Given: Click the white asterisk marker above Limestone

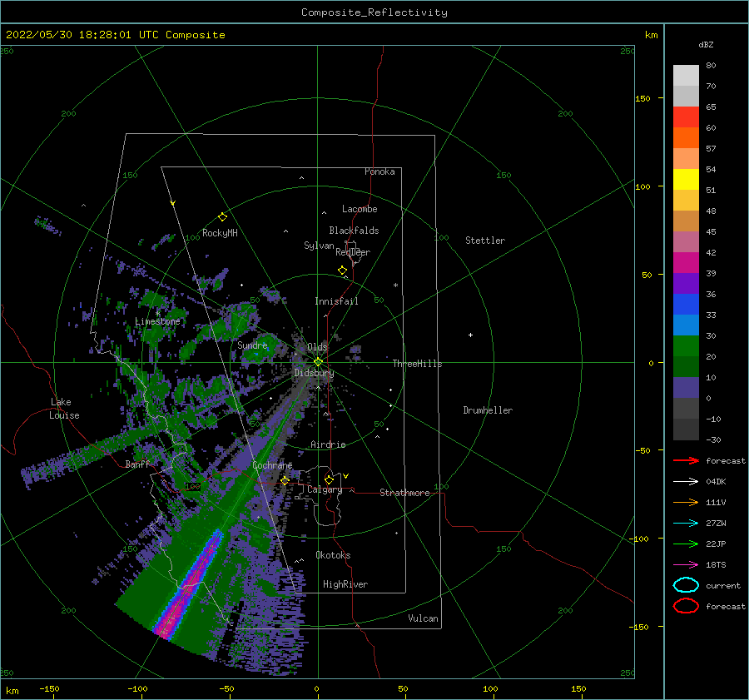Looking at the screenshot, I should [157, 314].
